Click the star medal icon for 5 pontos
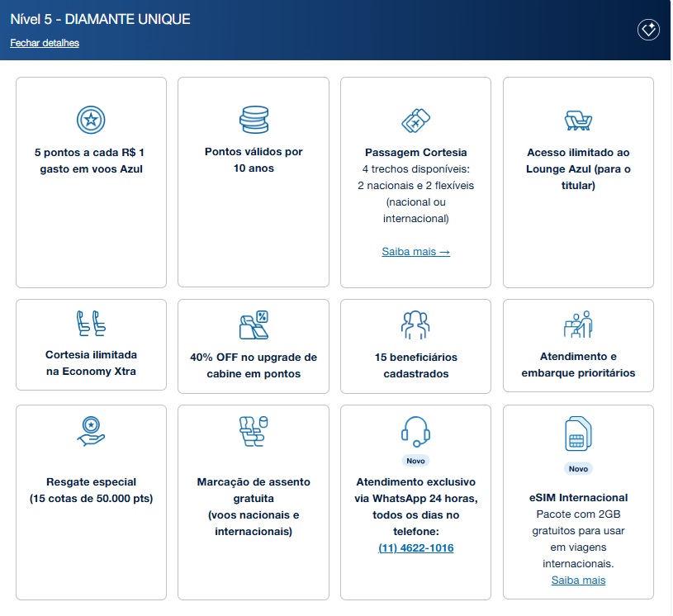 [91, 120]
